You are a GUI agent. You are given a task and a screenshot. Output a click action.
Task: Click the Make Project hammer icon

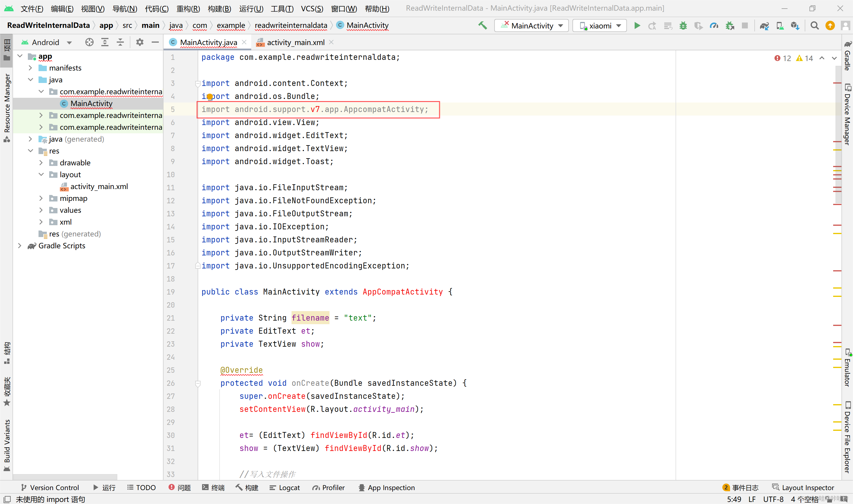pos(482,25)
